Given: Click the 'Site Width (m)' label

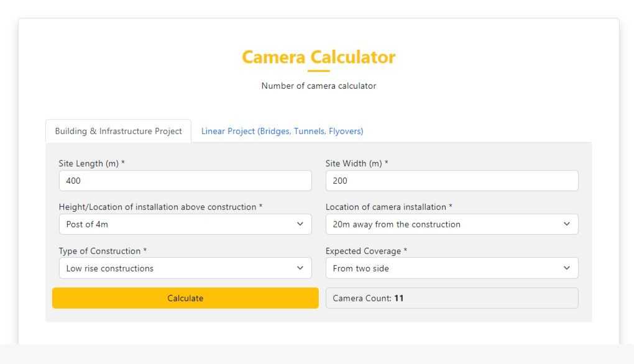Looking at the screenshot, I should pyautogui.click(x=357, y=163).
